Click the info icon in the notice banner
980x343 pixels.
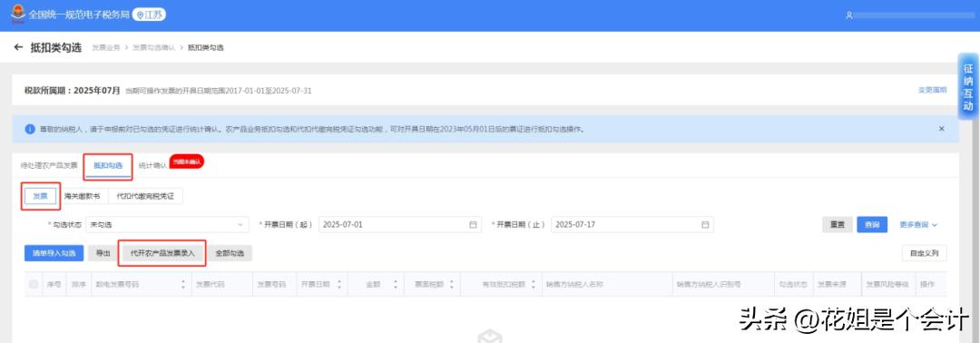click(x=30, y=130)
